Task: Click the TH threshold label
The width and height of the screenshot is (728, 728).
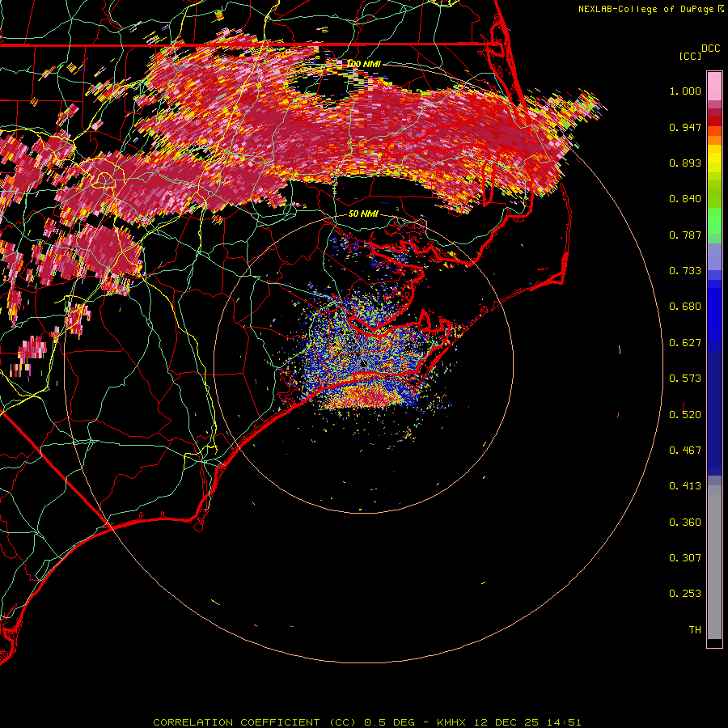Action: [695, 630]
